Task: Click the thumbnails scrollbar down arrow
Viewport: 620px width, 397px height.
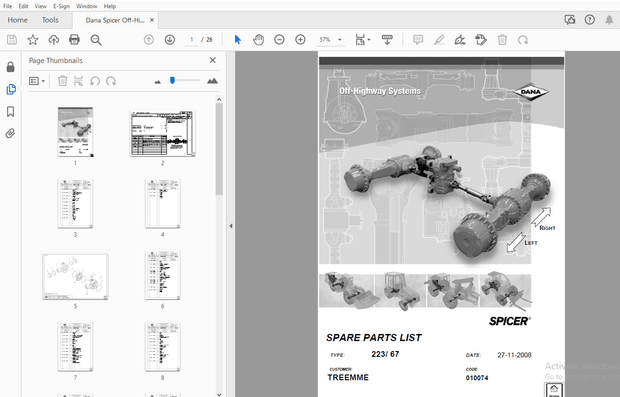Action: [x=219, y=394]
